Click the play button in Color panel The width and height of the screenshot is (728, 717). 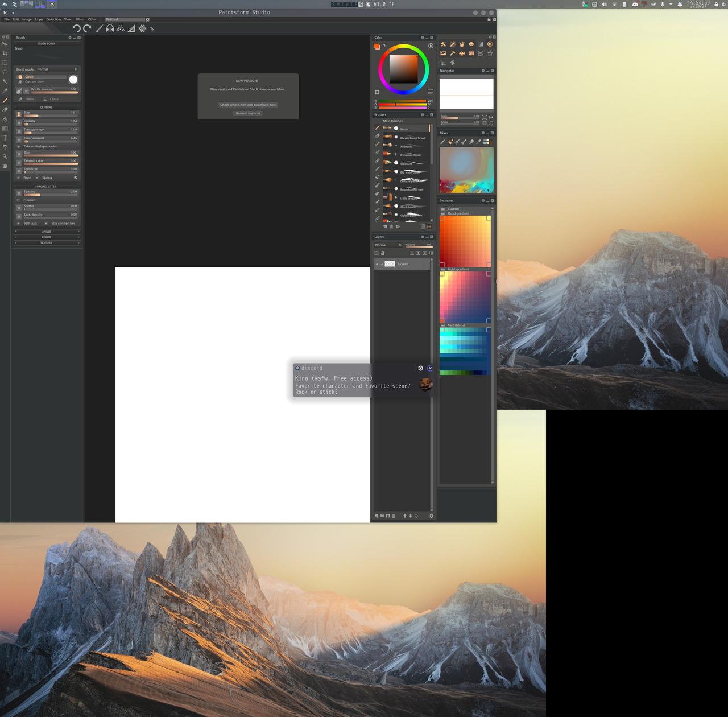[x=431, y=46]
